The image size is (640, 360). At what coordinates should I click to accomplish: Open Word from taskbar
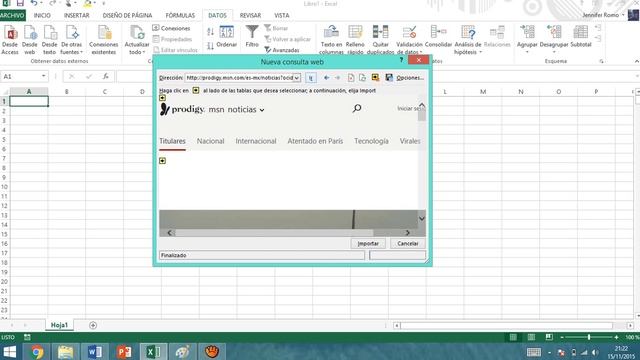tap(95, 352)
